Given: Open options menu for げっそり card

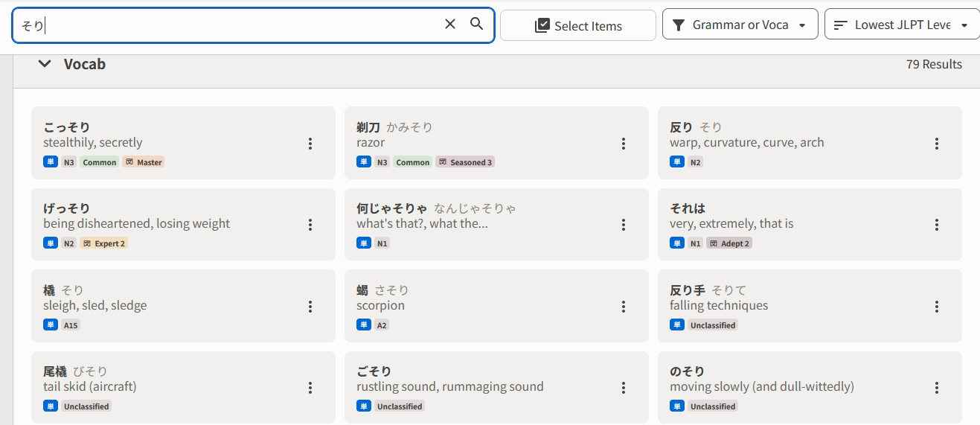Looking at the screenshot, I should tap(310, 225).
